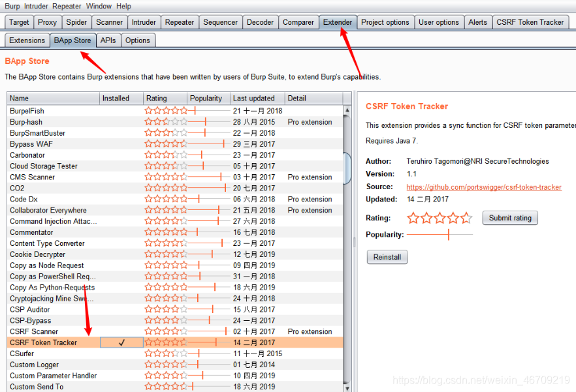Screen dimensions: 576x392
Task: Click the scroll up arrow of extension list
Action: point(347,110)
